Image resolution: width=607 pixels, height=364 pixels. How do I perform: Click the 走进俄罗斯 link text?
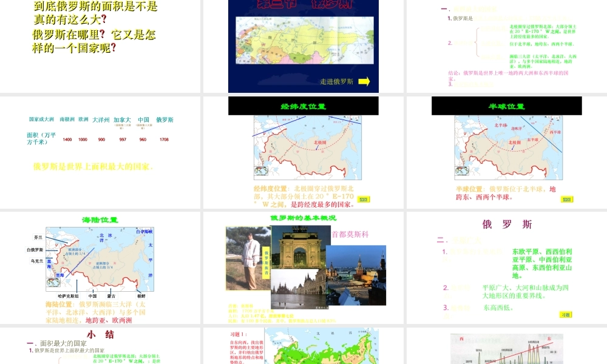[x=336, y=82]
